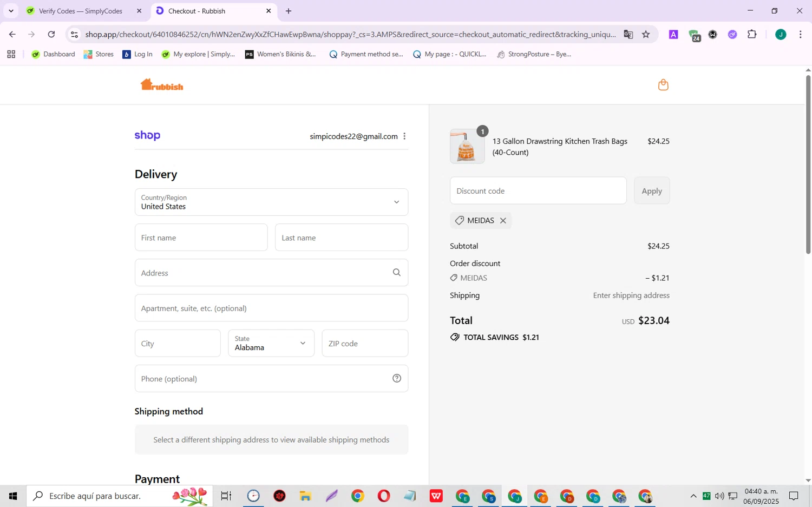Open the profile avatar J
The height and width of the screenshot is (507, 812).
coord(781,35)
